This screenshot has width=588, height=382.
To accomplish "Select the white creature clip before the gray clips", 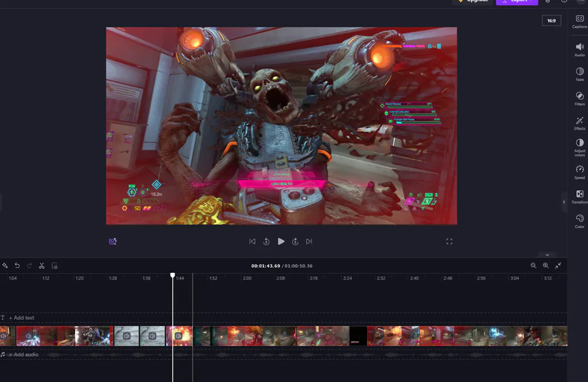I will [93, 336].
